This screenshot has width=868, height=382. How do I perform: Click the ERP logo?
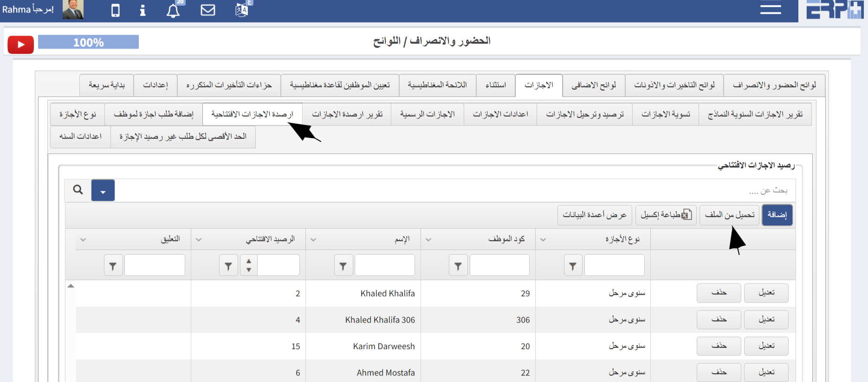click(835, 9)
